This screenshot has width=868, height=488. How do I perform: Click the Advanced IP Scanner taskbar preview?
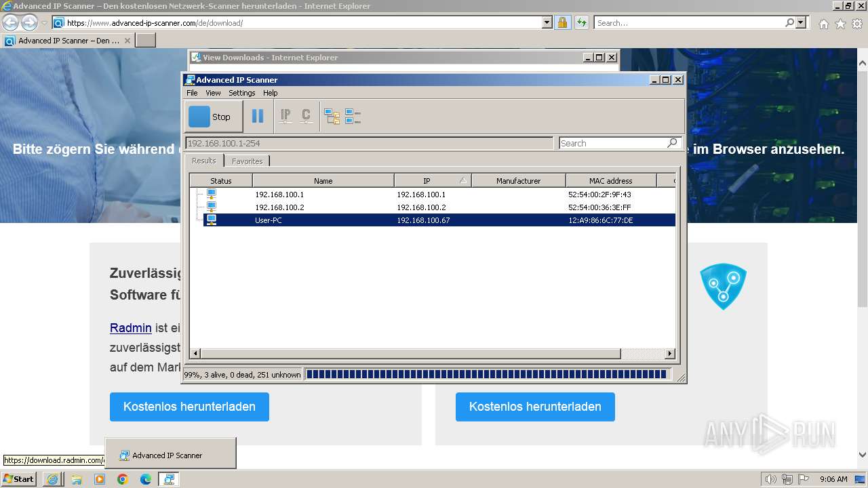171,453
